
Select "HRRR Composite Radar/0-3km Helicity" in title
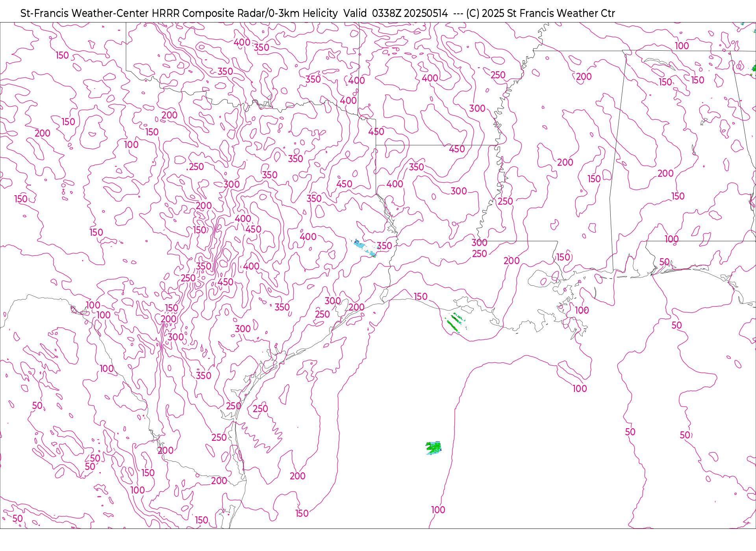click(x=245, y=13)
